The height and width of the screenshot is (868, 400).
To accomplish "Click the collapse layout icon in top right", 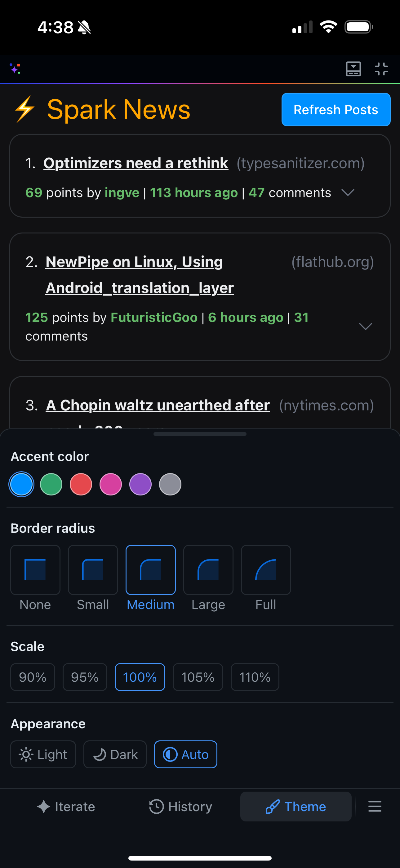I will click(382, 69).
